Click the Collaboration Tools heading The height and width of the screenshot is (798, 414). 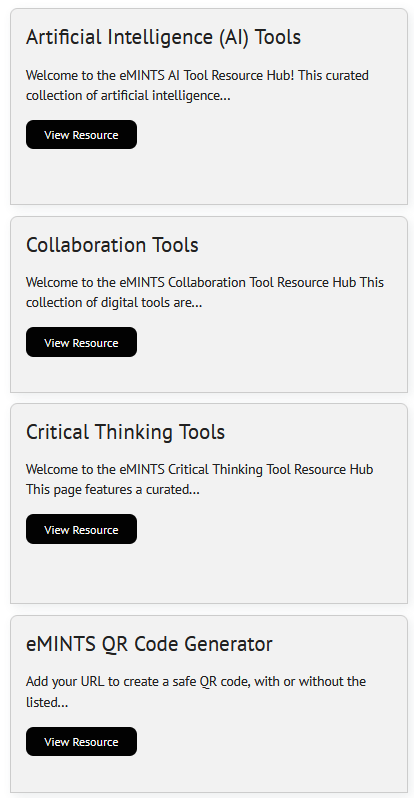[x=112, y=245]
